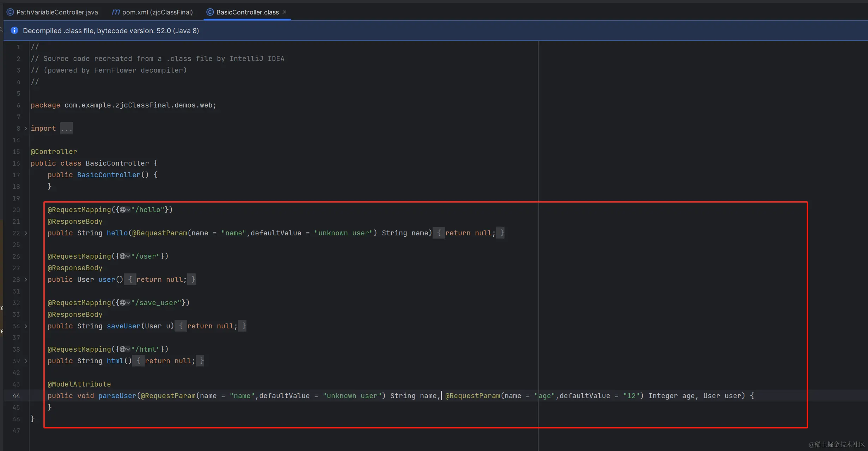Click the class icon on PathVariableController.java tab
Screen dimensions: 868x451
point(10,12)
